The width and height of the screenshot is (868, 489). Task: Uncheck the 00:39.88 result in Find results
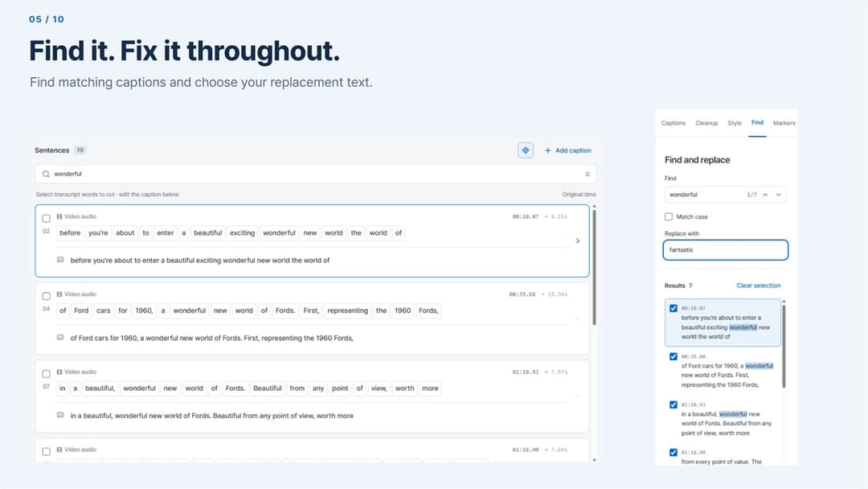pyautogui.click(x=674, y=356)
